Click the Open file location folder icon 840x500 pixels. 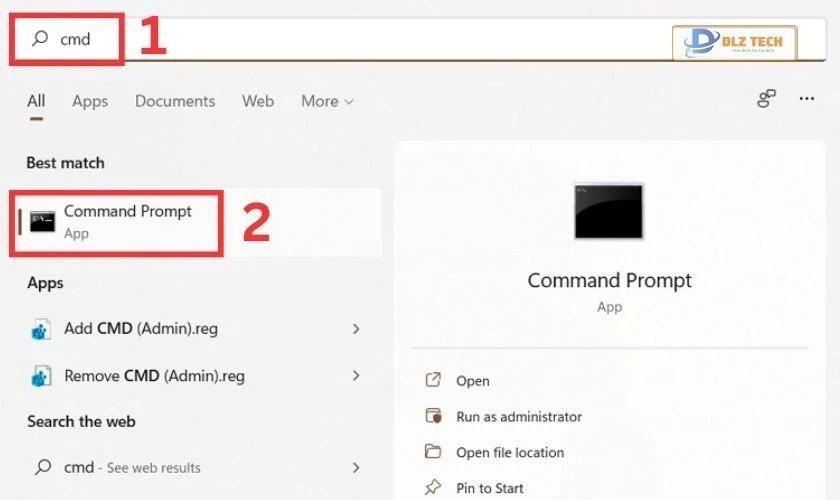tap(433, 452)
